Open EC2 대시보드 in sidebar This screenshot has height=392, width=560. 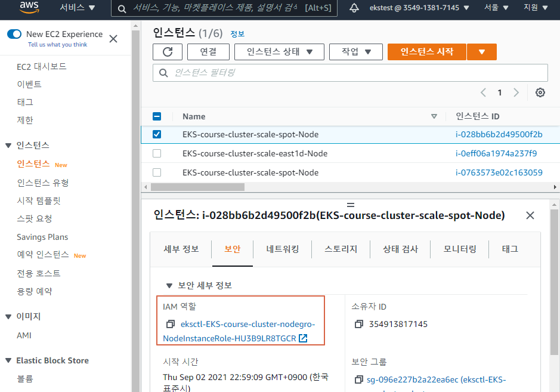click(41, 66)
